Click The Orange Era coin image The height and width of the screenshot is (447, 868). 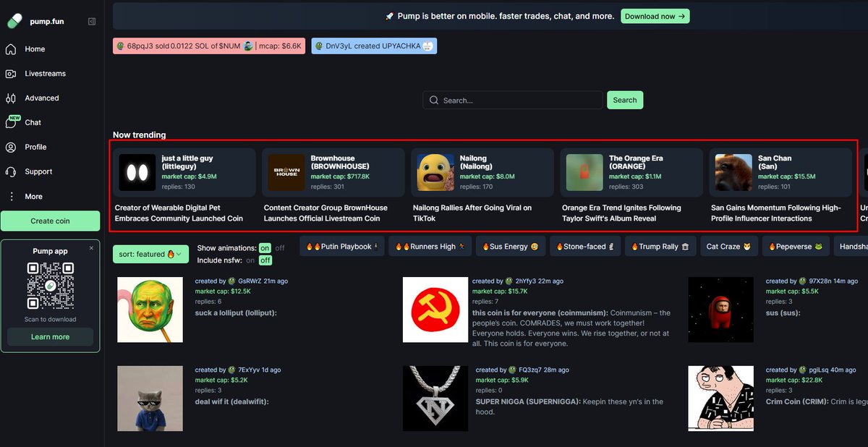[584, 172]
